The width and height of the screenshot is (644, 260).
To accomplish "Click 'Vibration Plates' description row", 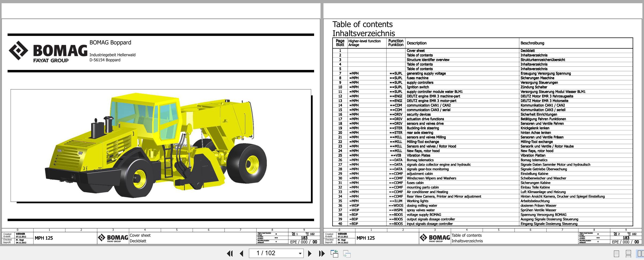I will (x=418, y=155).
